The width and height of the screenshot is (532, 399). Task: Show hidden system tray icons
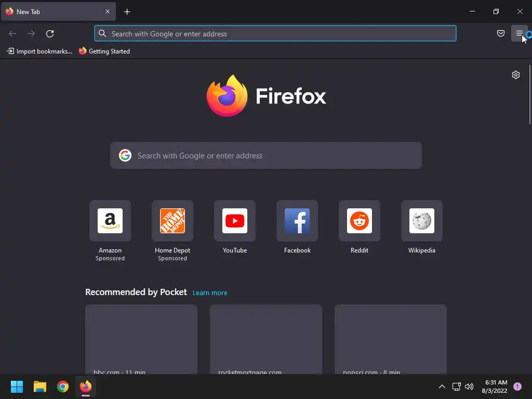point(442,387)
